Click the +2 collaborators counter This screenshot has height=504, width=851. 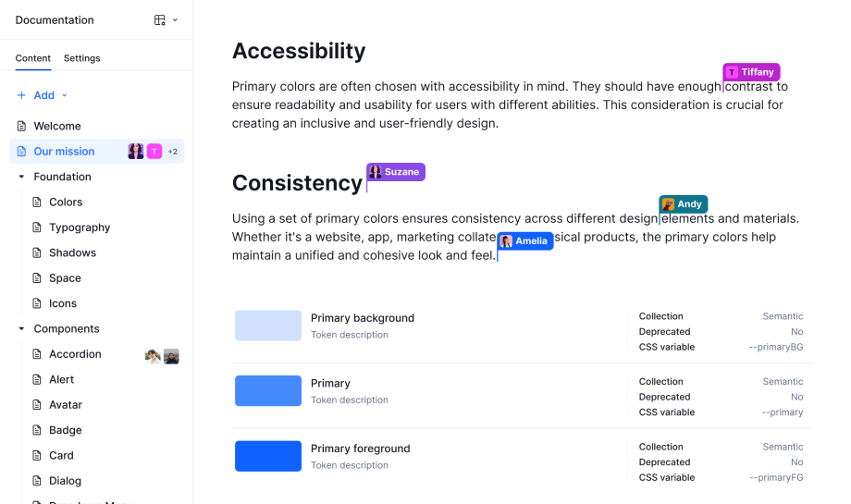(x=173, y=152)
